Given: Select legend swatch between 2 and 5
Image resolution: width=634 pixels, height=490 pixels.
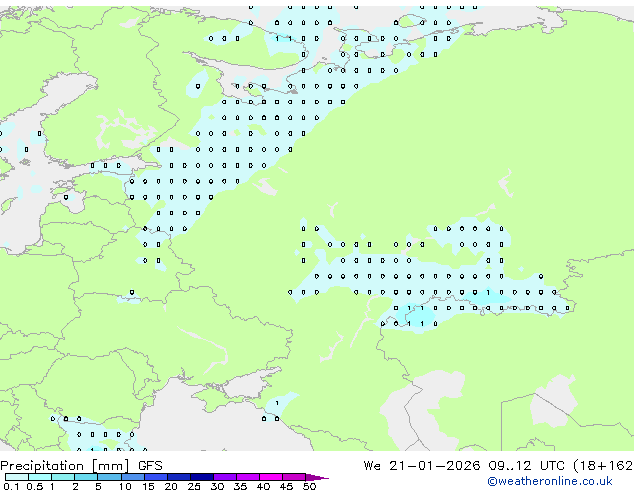Looking at the screenshot, I should 86,477.
